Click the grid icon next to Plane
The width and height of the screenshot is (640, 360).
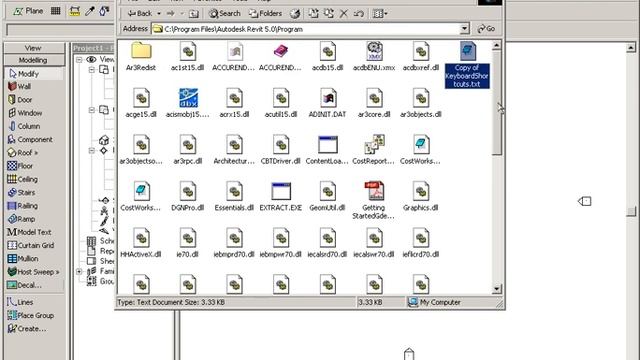point(56,11)
